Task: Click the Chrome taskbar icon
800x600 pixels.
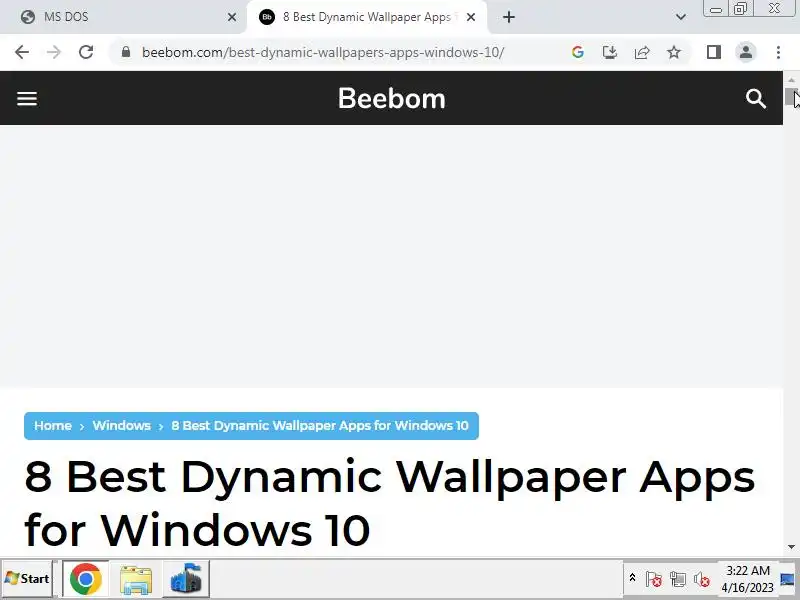Action: point(86,579)
